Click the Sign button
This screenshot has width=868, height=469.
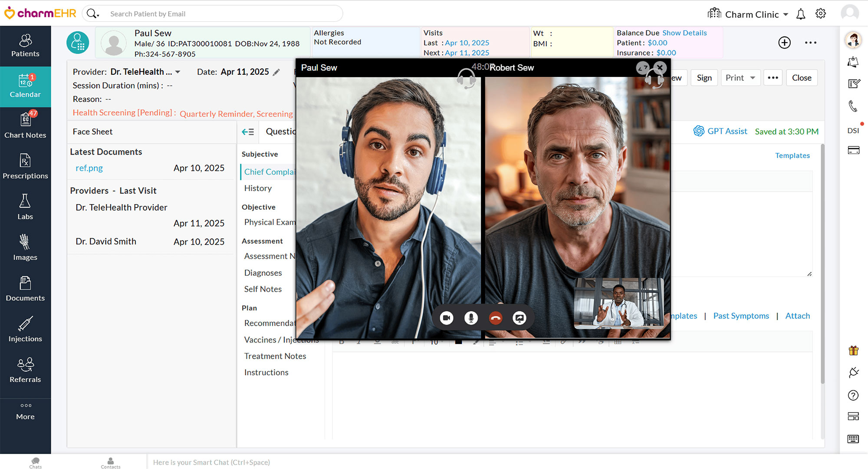pyautogui.click(x=704, y=78)
